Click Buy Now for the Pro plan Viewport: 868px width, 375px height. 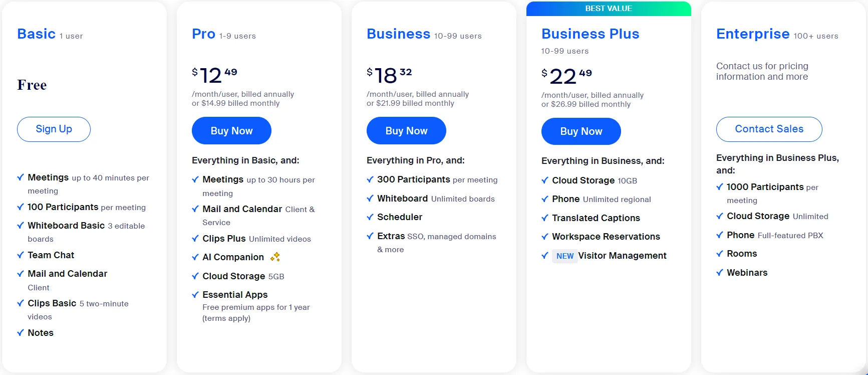[x=231, y=130]
